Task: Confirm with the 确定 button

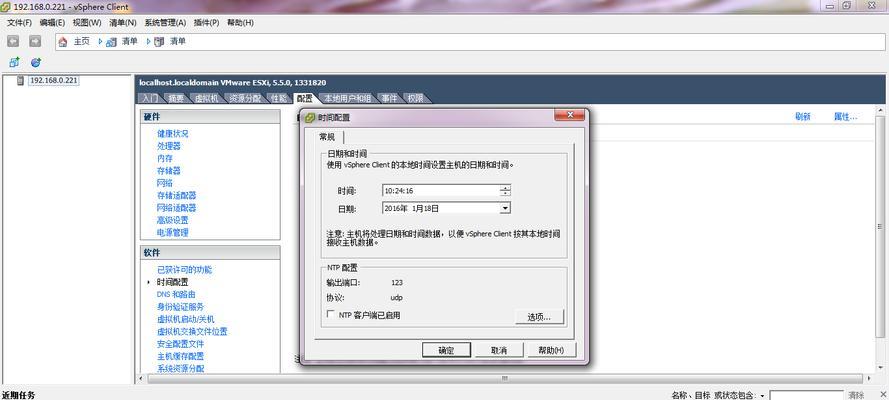Action: pos(446,350)
